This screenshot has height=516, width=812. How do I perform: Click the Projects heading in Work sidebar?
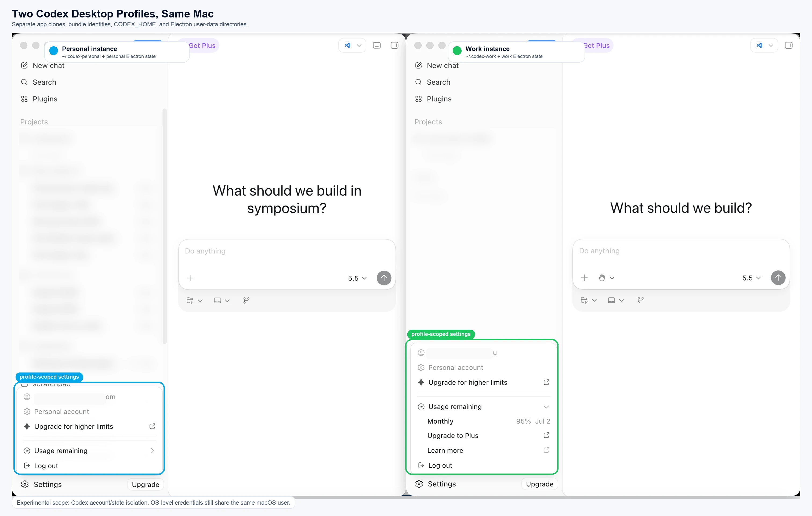pyautogui.click(x=428, y=122)
